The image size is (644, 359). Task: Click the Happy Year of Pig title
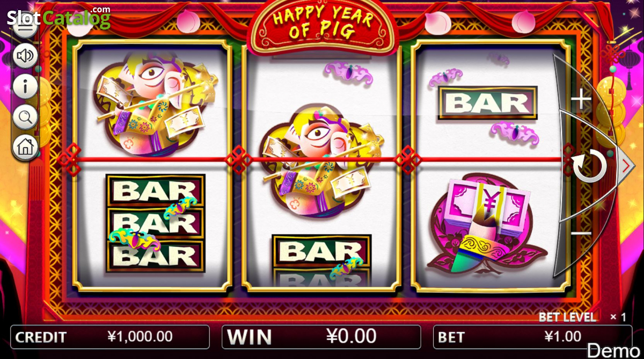[322, 24]
